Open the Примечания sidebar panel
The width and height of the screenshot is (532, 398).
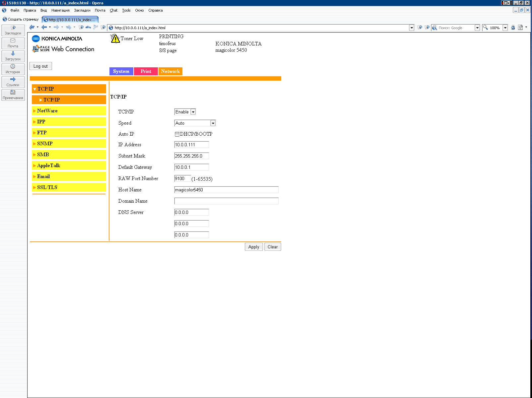coord(13,95)
